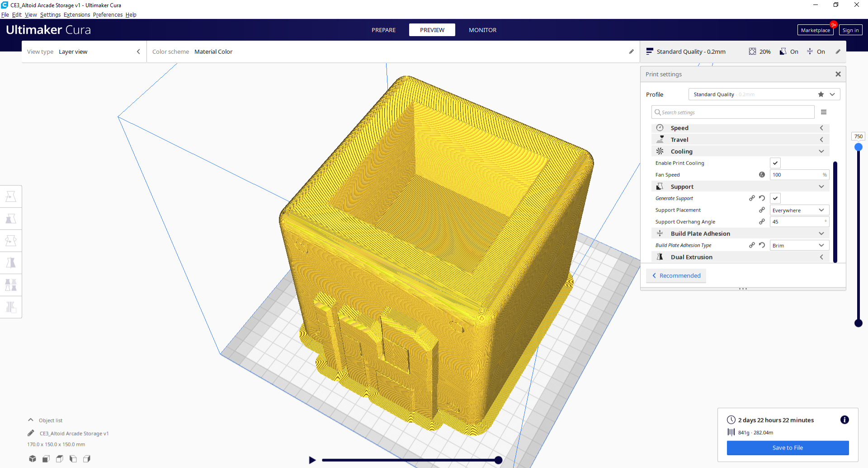868x468 pixels.
Task: Open the Support Placement dropdown
Action: pyautogui.click(x=799, y=210)
